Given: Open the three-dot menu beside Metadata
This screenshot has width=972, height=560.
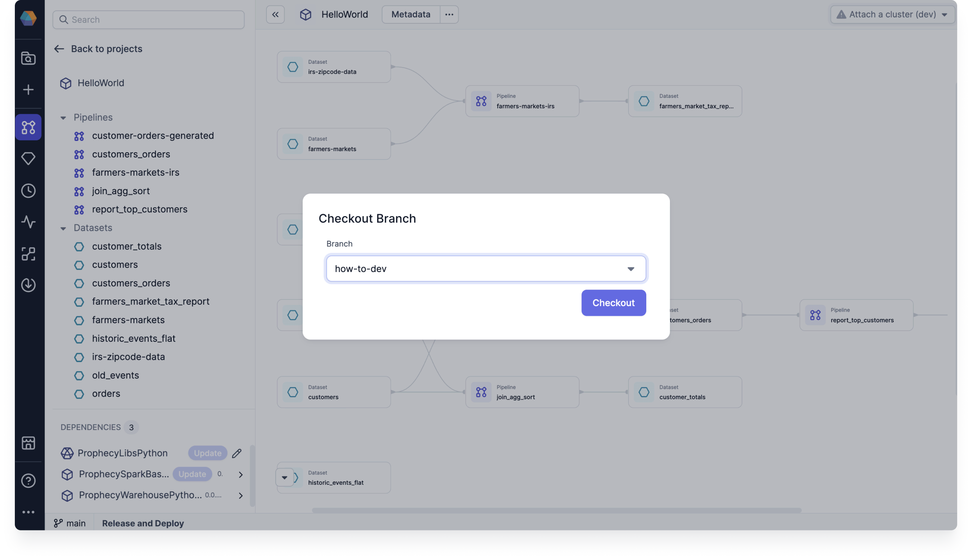Looking at the screenshot, I should click(449, 14).
